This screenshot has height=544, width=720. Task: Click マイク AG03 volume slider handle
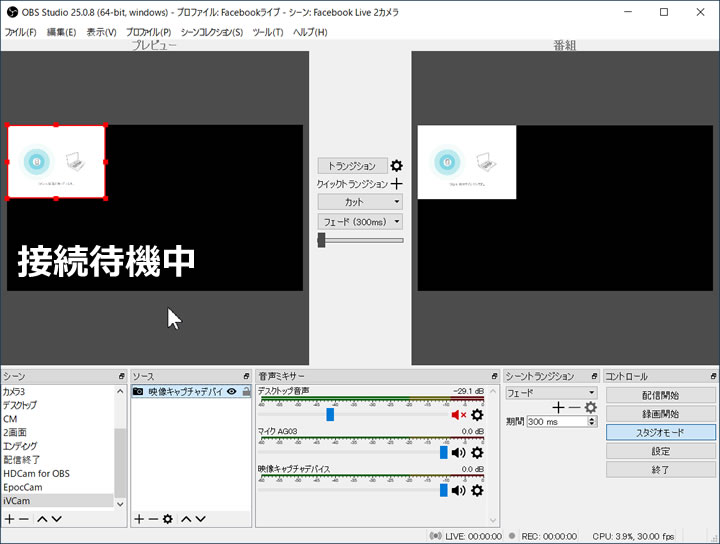[444, 453]
